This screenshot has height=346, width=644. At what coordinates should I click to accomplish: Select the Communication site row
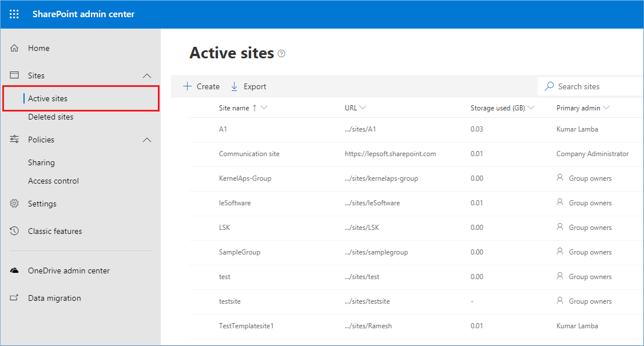tap(416, 154)
